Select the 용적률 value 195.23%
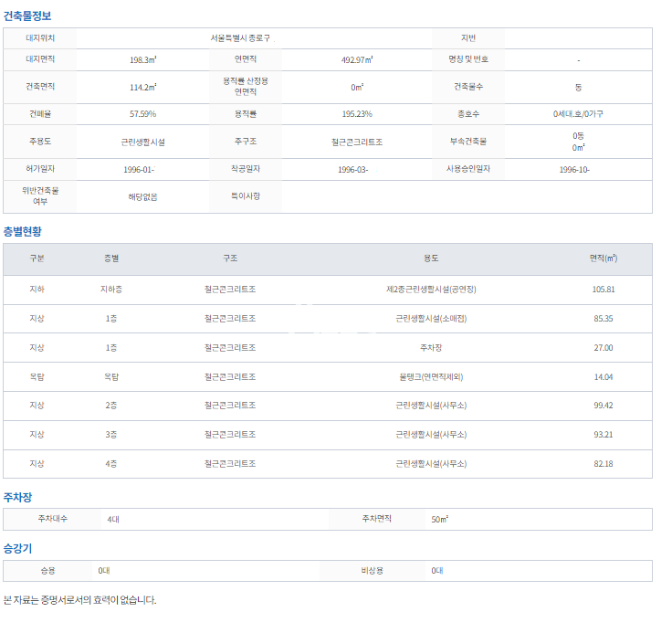The width and height of the screenshot is (672, 633). (356, 114)
